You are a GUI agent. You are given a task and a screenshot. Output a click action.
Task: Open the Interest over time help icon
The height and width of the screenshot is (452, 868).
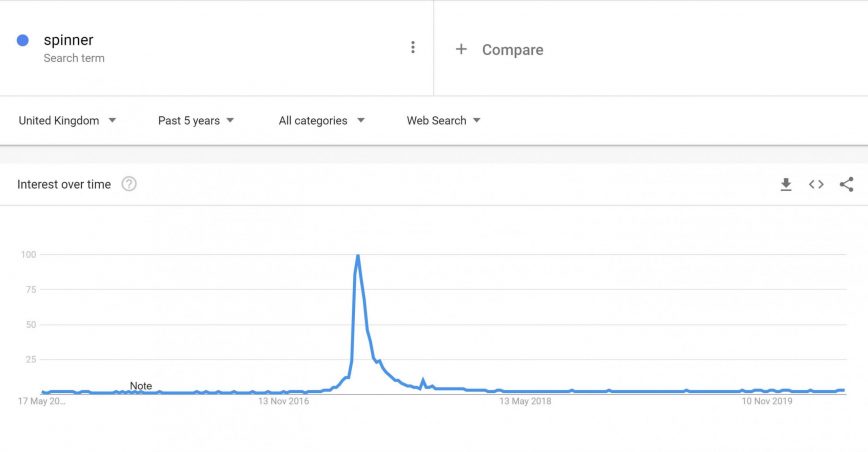[129, 184]
